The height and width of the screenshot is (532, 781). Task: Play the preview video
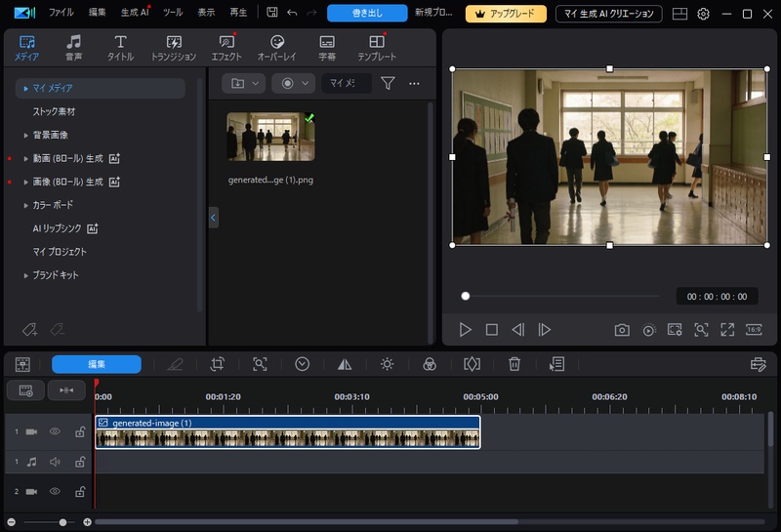click(465, 330)
